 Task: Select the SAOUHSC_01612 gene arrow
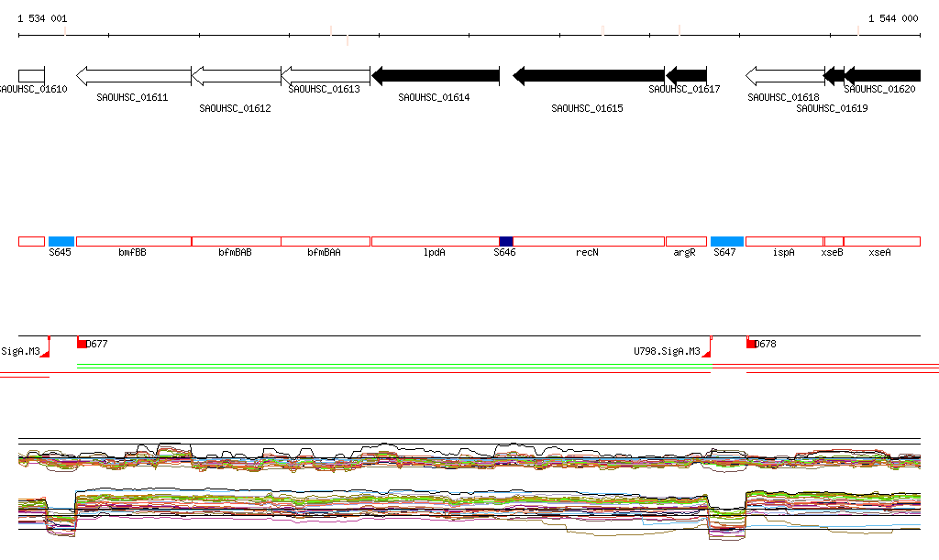coord(237,76)
